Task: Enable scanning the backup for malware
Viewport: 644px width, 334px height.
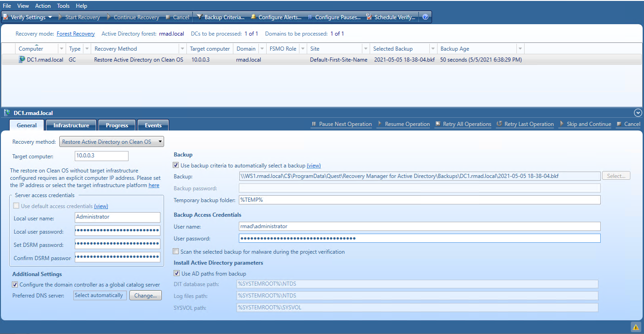Action: 176,251
